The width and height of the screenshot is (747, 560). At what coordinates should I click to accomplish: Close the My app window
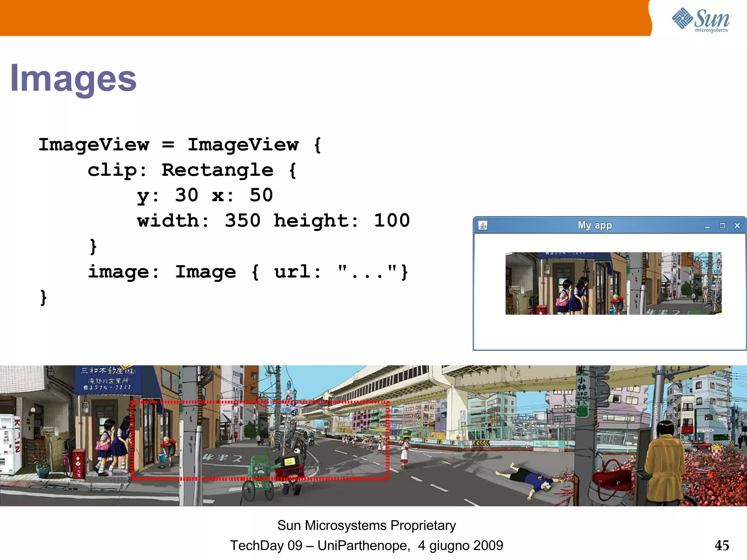[x=737, y=226]
